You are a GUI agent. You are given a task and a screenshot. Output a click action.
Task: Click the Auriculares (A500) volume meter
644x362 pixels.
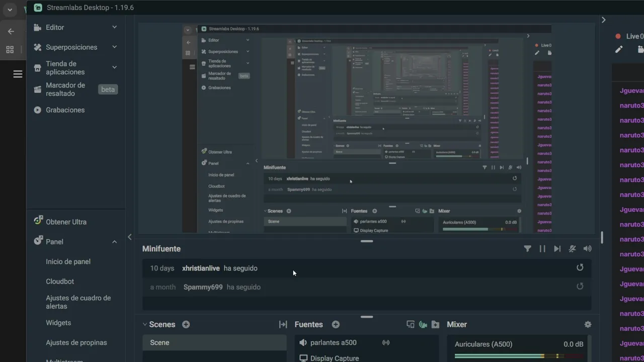tap(519, 356)
